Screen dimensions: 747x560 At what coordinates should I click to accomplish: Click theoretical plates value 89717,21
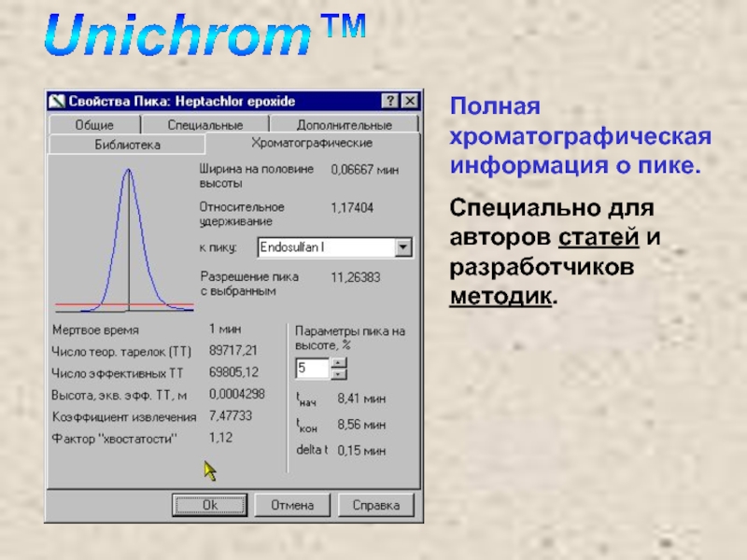[233, 351]
